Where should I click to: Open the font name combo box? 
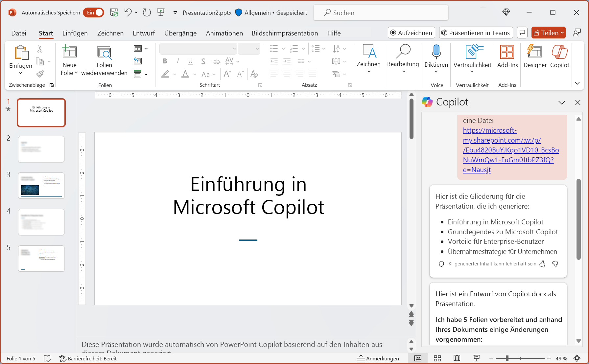click(198, 49)
